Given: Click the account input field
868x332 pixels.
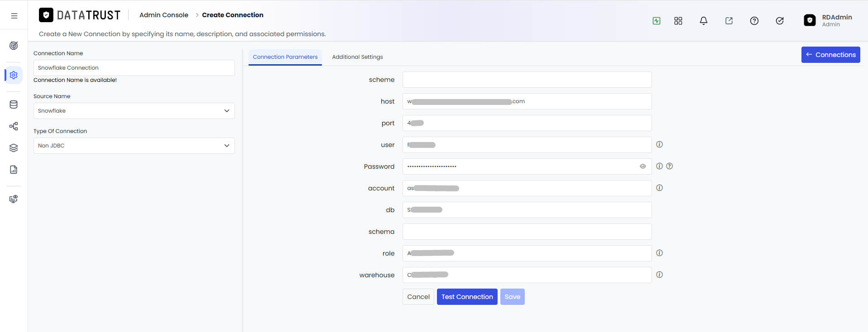Looking at the screenshot, I should pos(527,188).
